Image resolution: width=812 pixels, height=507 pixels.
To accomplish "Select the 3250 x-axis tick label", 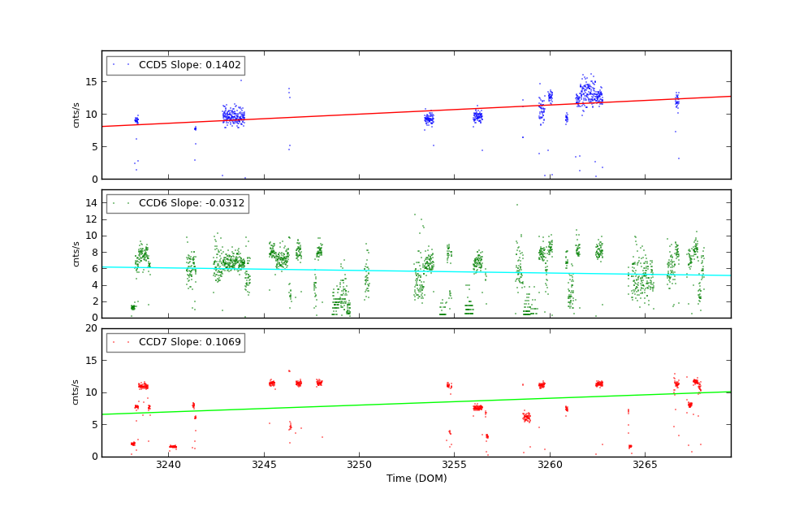I will [359, 465].
